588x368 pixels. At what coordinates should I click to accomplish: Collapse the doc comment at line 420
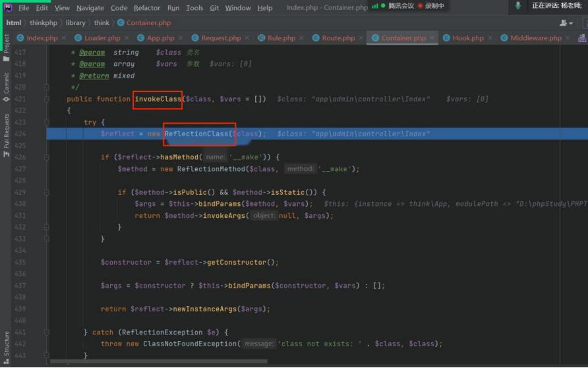[x=47, y=87]
